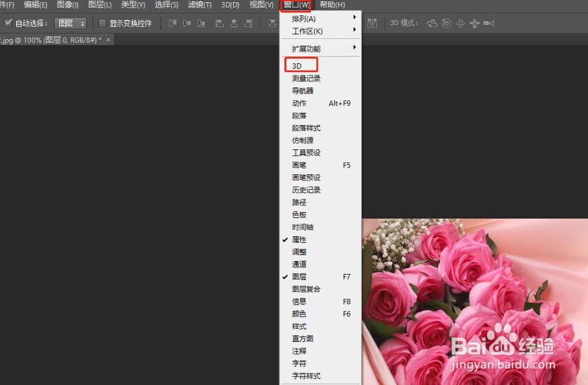
Task: Click the 窗口(W) menu
Action: click(296, 5)
